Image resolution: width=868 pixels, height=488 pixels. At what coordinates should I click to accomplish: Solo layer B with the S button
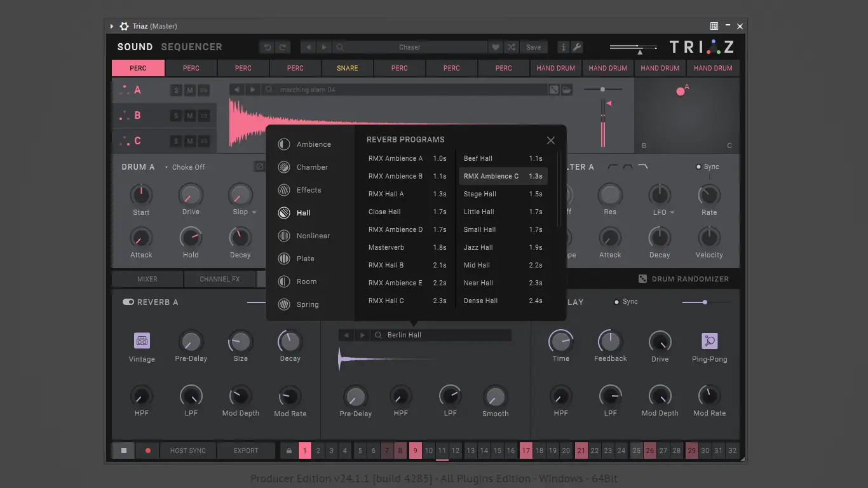pos(176,116)
